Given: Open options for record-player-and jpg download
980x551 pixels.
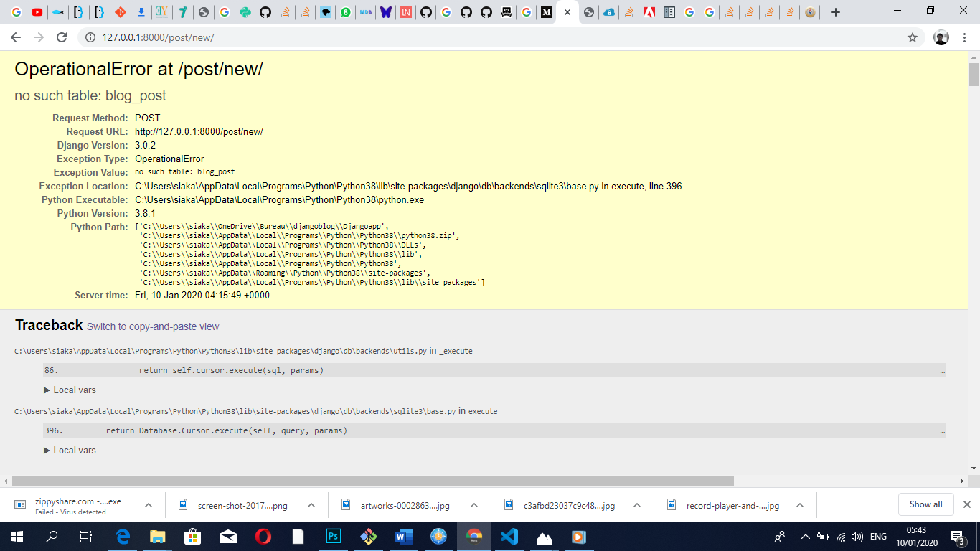Looking at the screenshot, I should [800, 505].
